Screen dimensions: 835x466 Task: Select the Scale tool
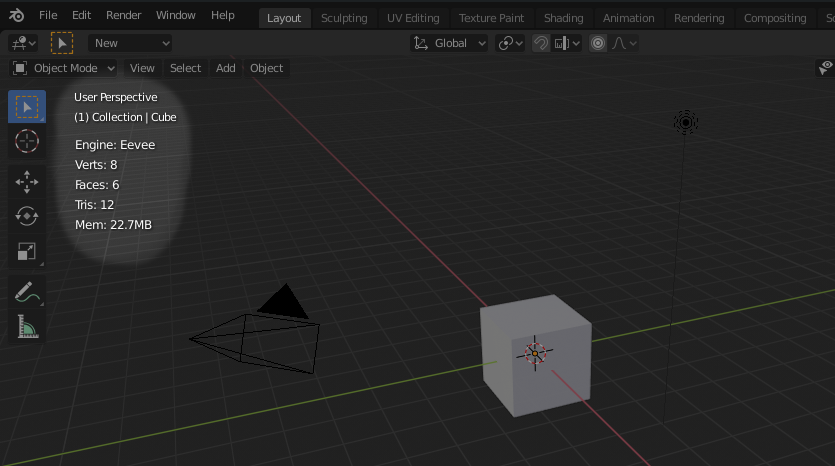(27, 251)
